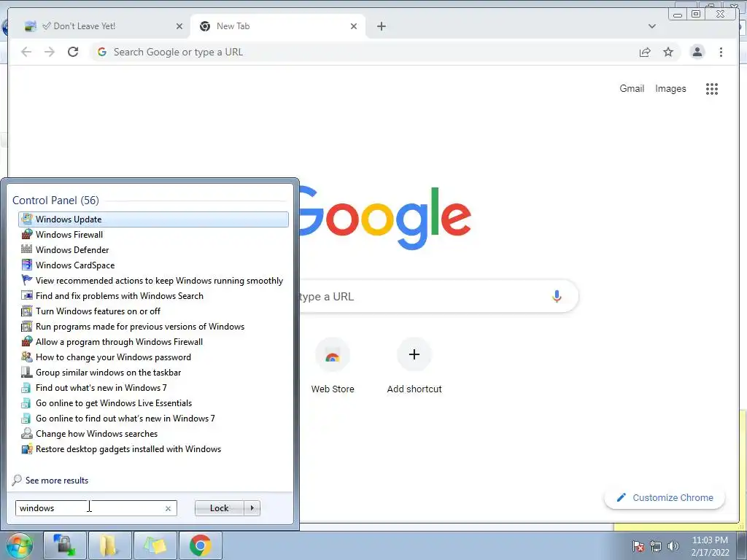Switch to the 'Don't Leave Yet!' tab
The width and height of the screenshot is (747, 560).
[x=101, y=26]
